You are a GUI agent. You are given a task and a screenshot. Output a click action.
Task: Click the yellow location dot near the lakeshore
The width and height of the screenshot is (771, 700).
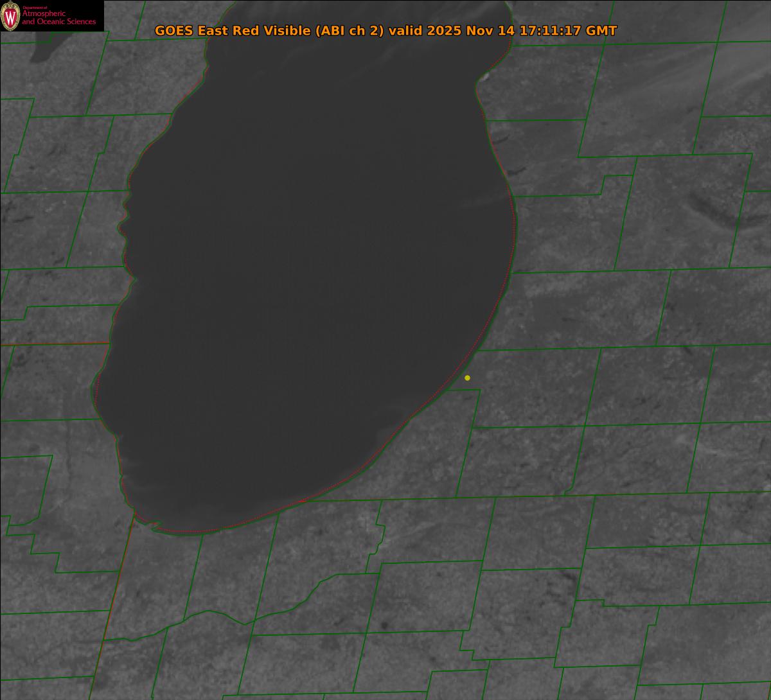(x=467, y=378)
